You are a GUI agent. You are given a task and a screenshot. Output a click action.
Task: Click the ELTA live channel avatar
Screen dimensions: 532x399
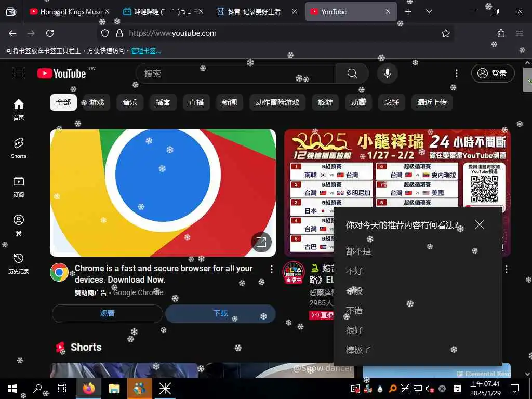pos(294,272)
